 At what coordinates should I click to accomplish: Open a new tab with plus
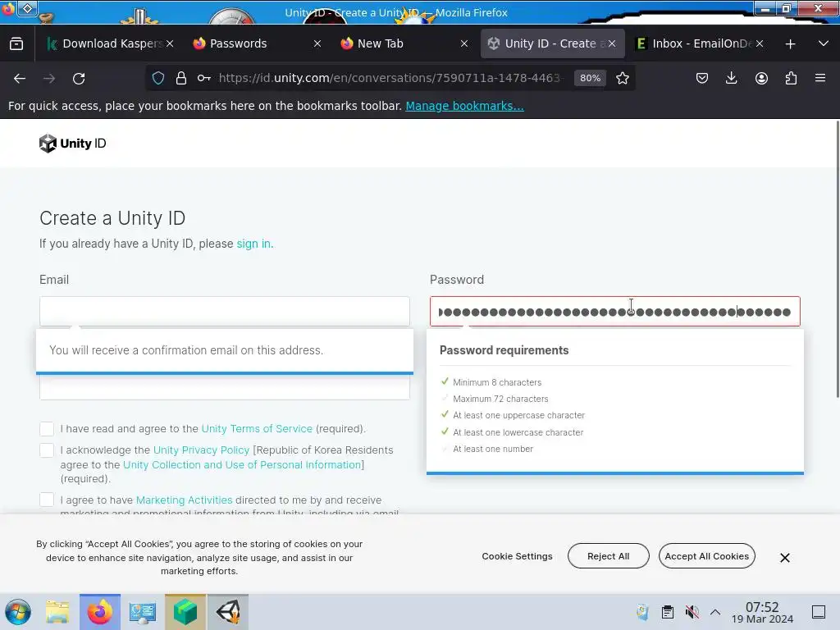790,44
